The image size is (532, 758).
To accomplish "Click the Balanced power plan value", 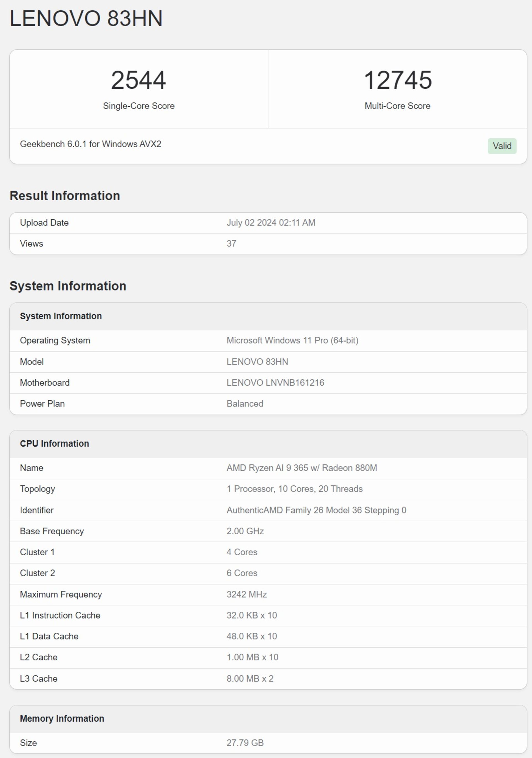I will 245,404.
